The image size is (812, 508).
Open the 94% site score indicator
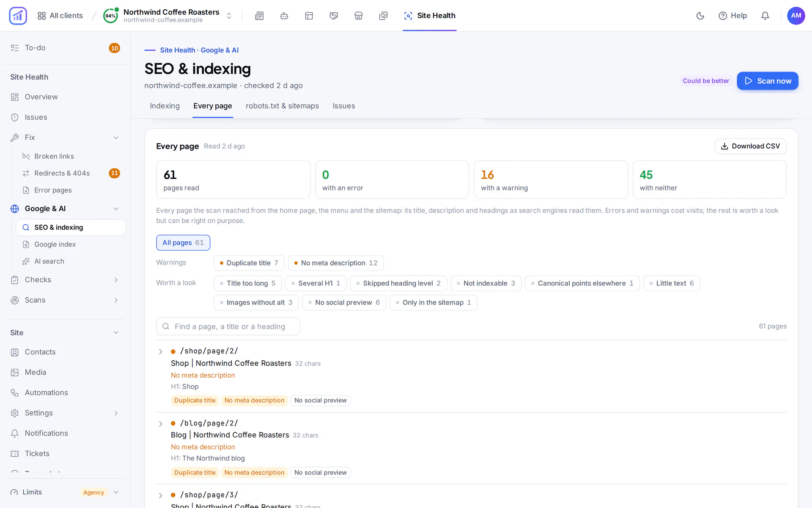[x=110, y=16]
